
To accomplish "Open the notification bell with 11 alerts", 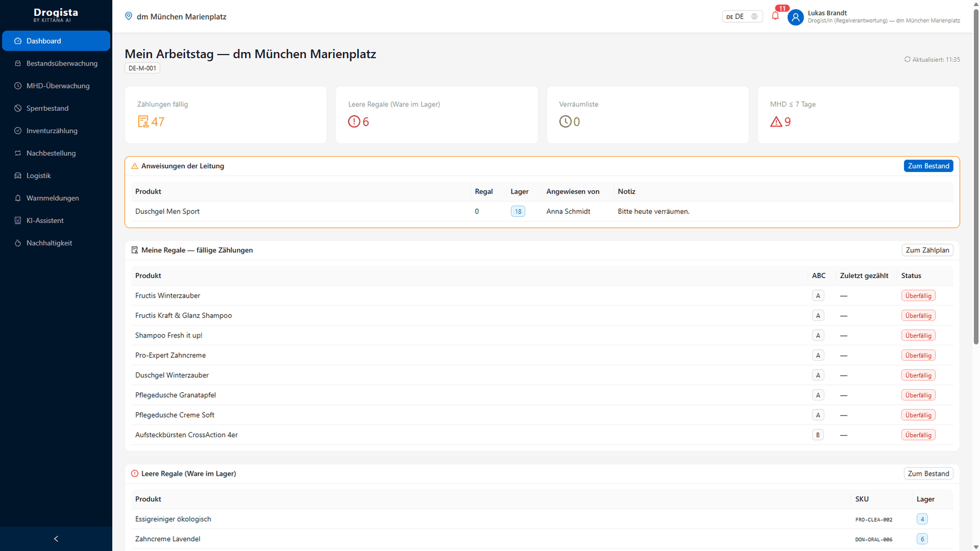I will click(x=775, y=16).
